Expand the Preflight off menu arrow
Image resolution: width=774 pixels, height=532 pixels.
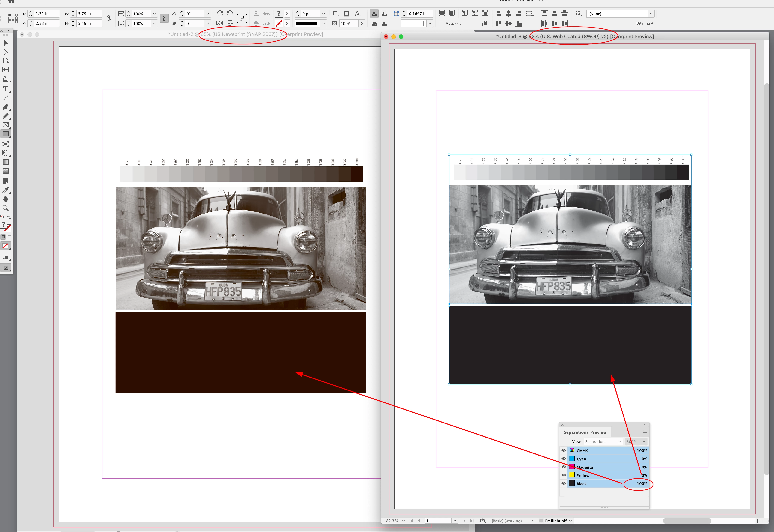pyautogui.click(x=570, y=521)
